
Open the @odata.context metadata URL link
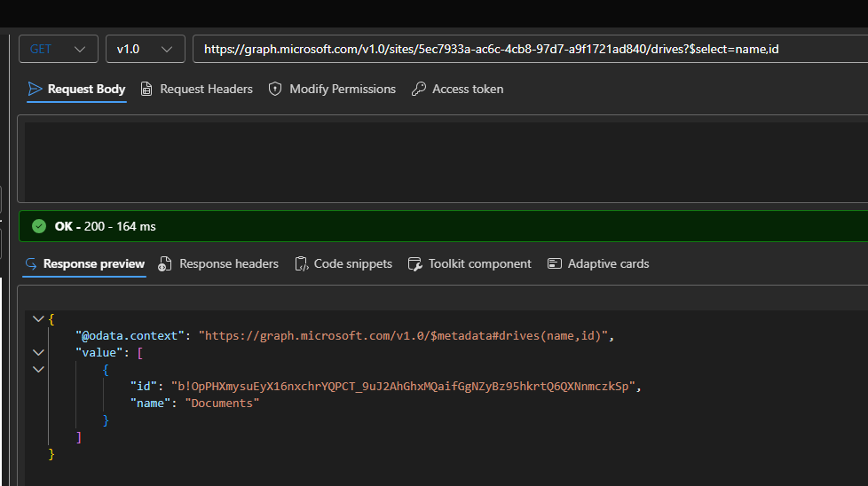coord(406,336)
